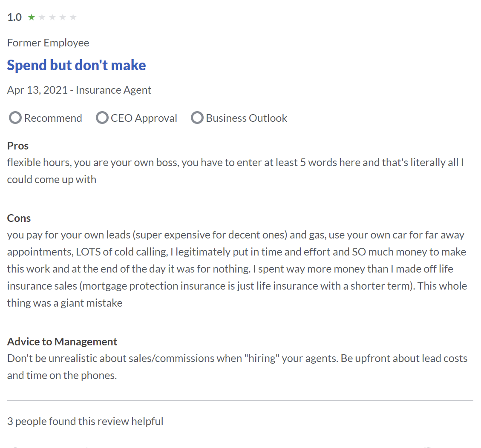The image size is (481, 448).
Task: Click the fourth gray rating star
Action: point(63,17)
